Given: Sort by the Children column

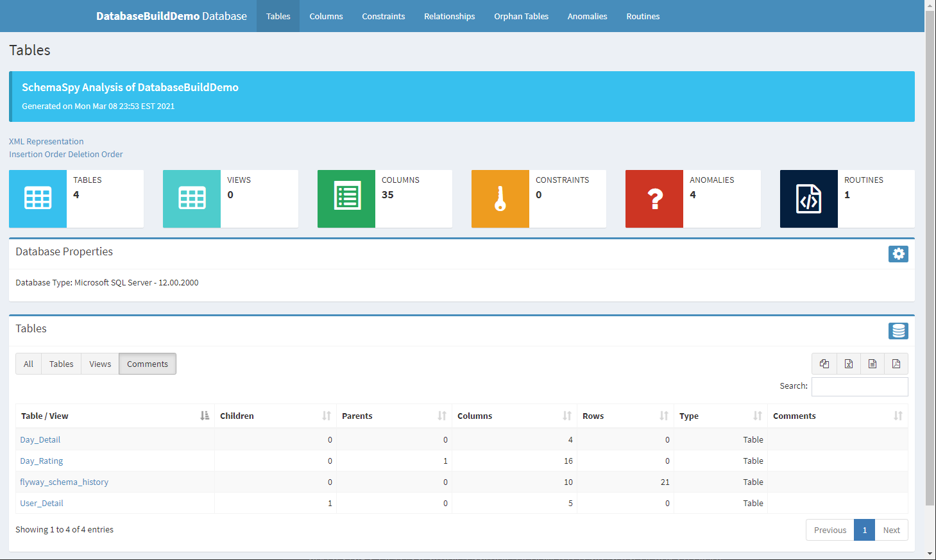Looking at the screenshot, I should click(x=275, y=416).
